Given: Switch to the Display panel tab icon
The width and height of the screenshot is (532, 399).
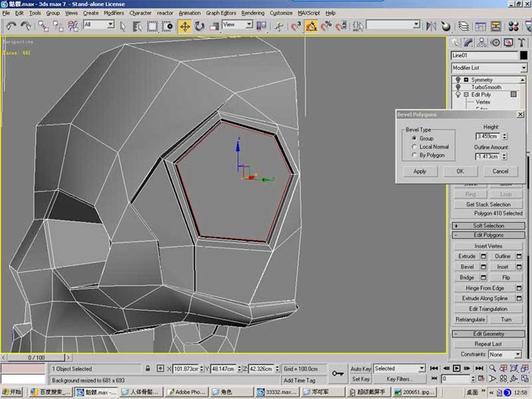Looking at the screenshot, I should pos(508,43).
